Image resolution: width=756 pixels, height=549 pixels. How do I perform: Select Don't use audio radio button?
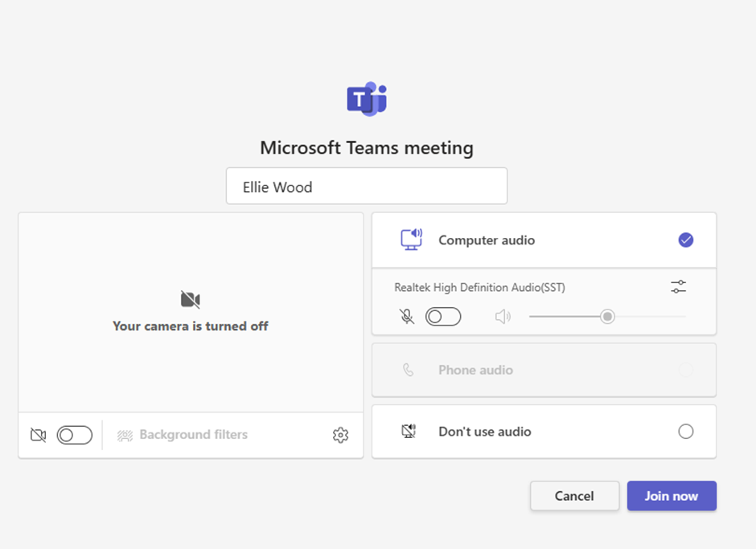(x=685, y=431)
